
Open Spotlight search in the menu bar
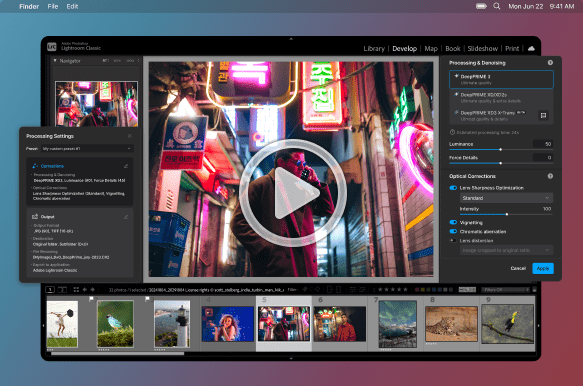[497, 6]
